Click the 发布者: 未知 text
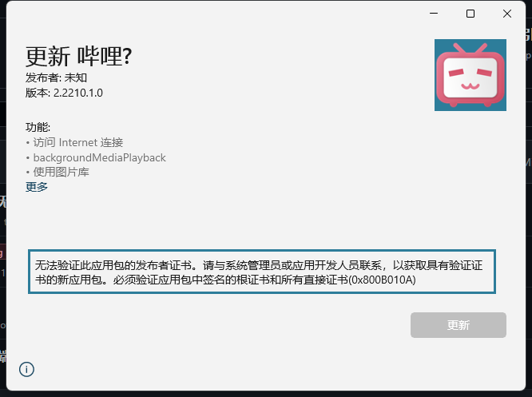This screenshot has height=397, width=532. (57, 77)
